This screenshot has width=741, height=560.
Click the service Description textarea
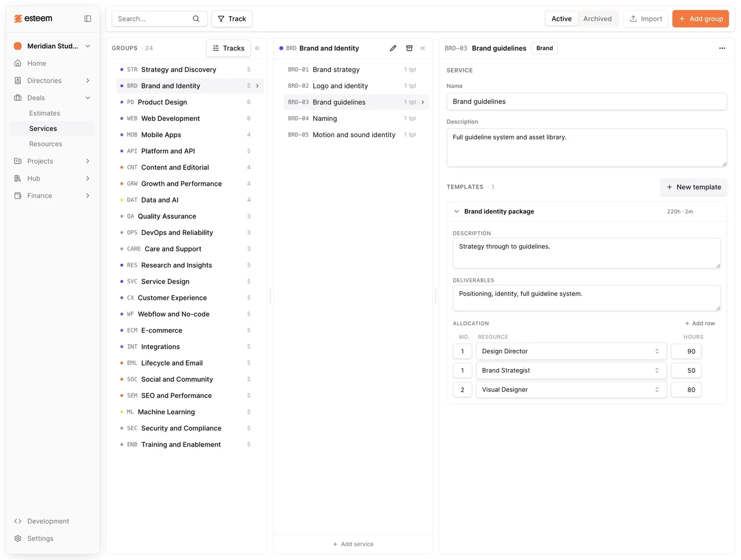tap(586, 148)
